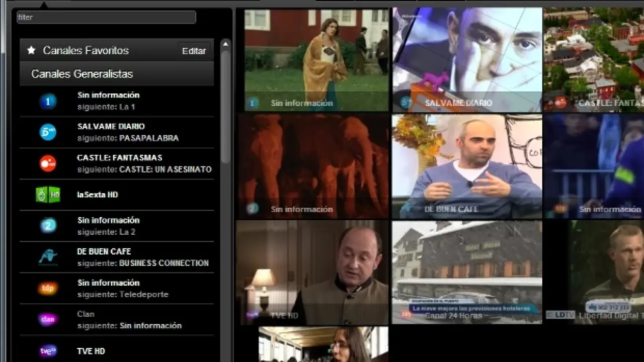Select the Canal 24 Horas thumbnail
Viewport: 644px width, 362px height.
point(467,271)
